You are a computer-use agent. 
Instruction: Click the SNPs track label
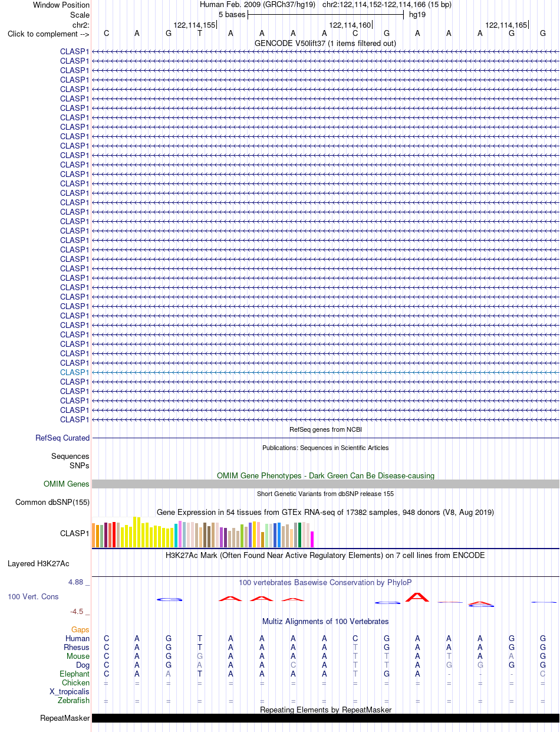[80, 465]
